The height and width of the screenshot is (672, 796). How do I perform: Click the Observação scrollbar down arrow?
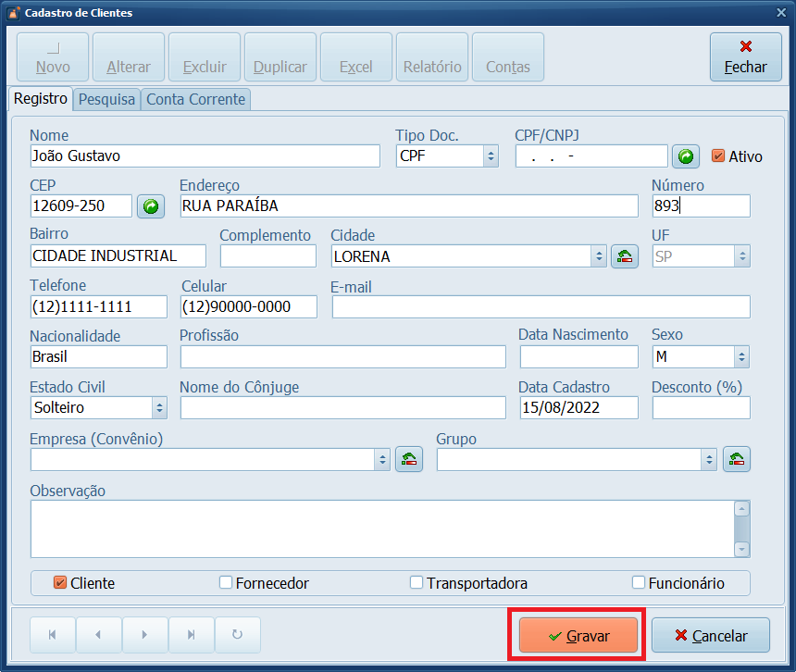point(742,550)
